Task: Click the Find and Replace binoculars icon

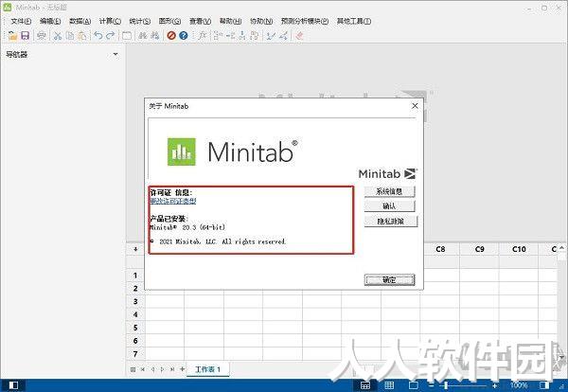Action: [155, 35]
